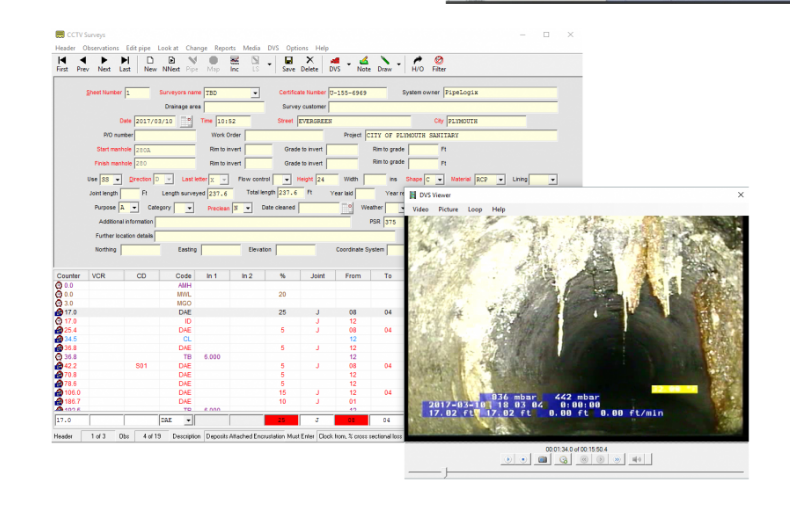Select the AMH code row
Screen dimensions: 790x512
[184, 285]
